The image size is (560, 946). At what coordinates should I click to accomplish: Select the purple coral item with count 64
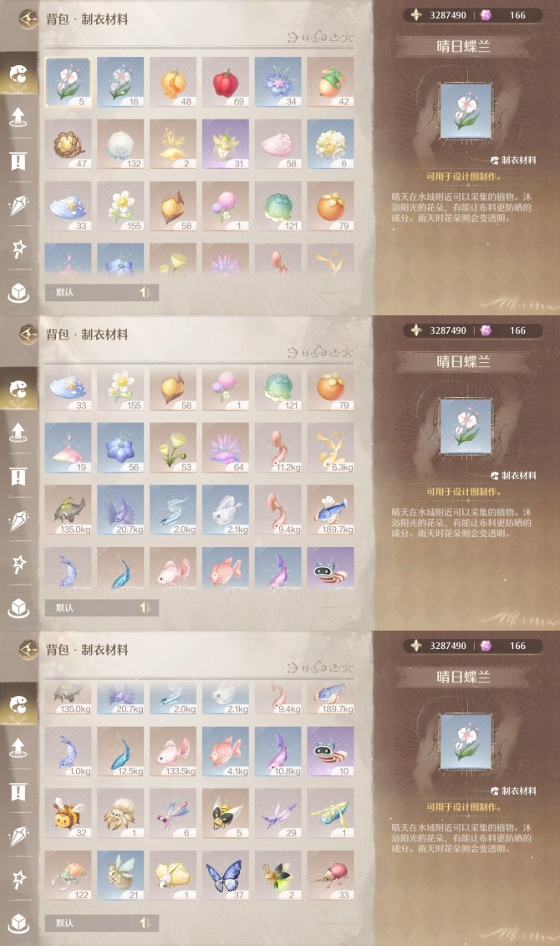click(x=226, y=447)
